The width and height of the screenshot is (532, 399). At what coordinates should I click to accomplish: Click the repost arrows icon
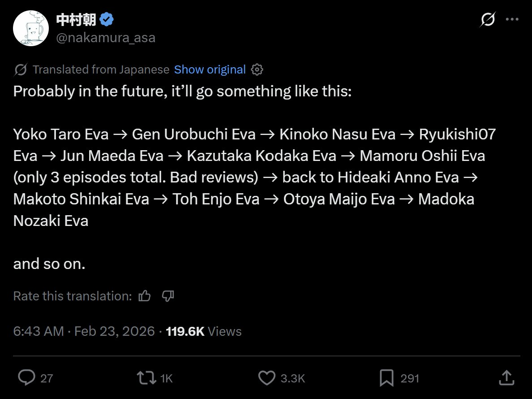[146, 378]
